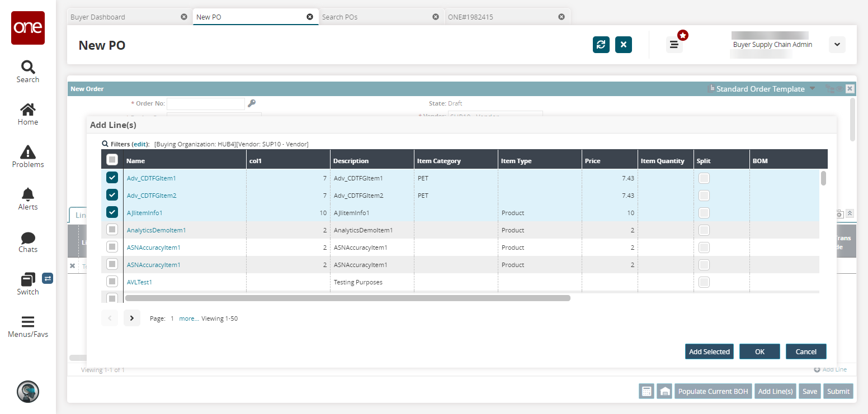Open Chats in the sidebar
868x414 pixels.
click(27, 241)
